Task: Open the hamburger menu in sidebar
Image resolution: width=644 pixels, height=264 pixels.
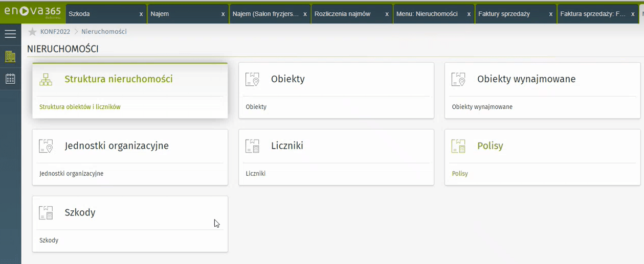Action: pyautogui.click(x=10, y=34)
